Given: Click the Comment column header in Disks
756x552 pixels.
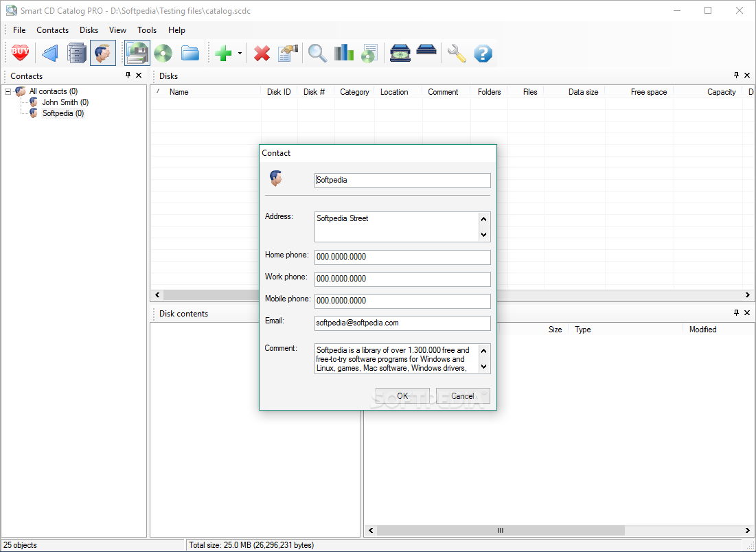Looking at the screenshot, I should pos(446,91).
